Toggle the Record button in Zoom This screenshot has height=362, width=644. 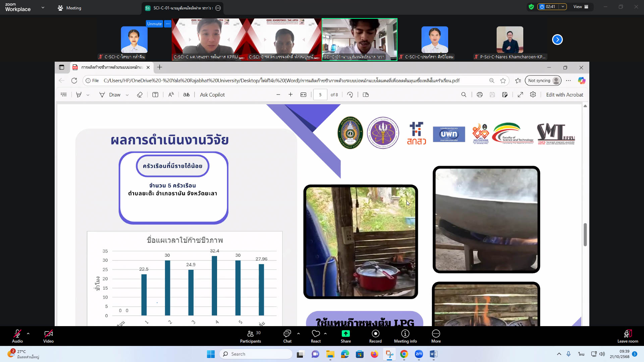[375, 336]
